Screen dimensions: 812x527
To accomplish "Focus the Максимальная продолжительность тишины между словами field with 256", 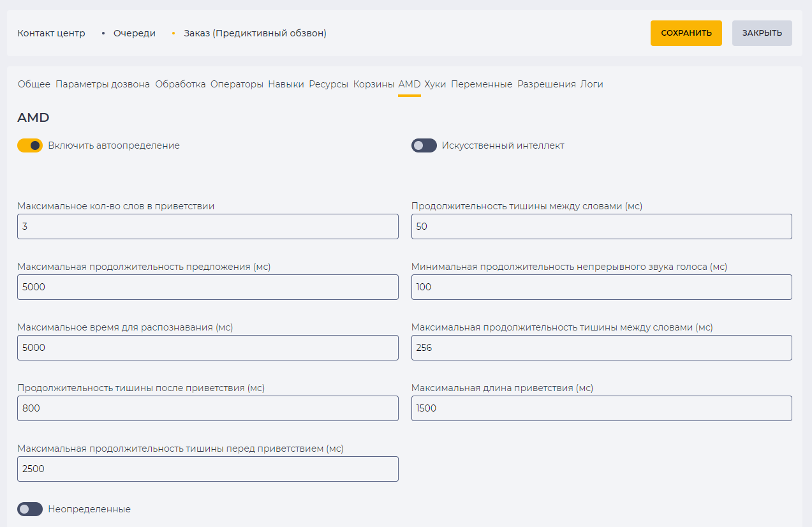I will pyautogui.click(x=602, y=348).
